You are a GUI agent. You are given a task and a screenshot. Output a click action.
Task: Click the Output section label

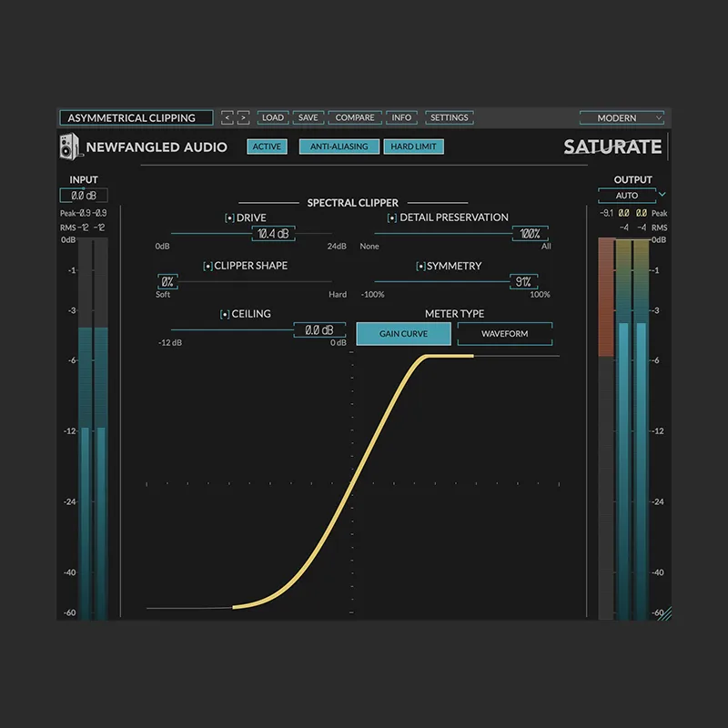point(632,179)
